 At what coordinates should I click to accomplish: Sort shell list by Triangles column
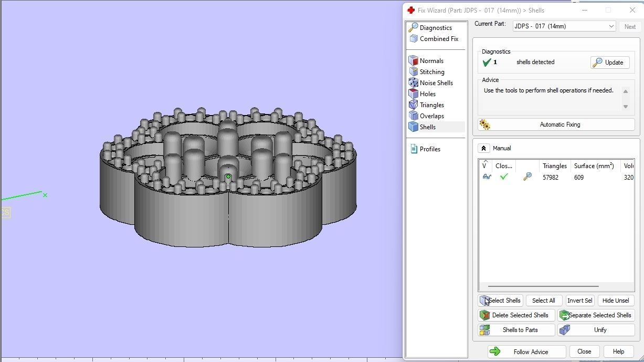point(555,166)
